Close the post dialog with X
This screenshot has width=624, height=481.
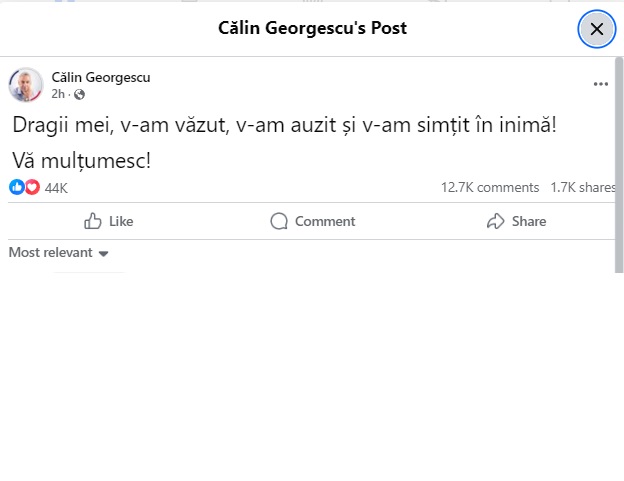click(597, 29)
